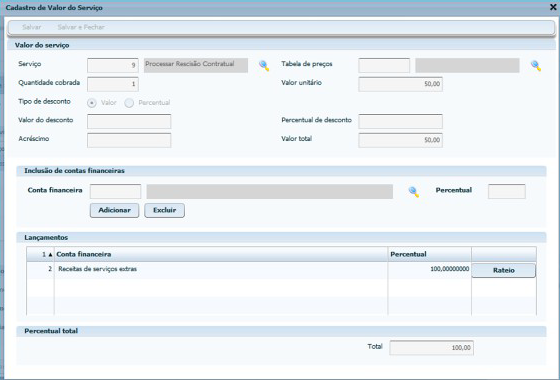Focus the Acréscimo field

(129, 140)
